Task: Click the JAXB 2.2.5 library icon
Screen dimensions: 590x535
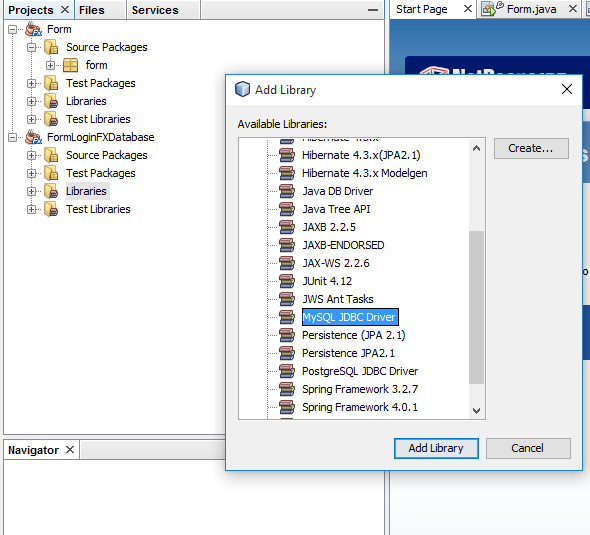Action: (287, 227)
